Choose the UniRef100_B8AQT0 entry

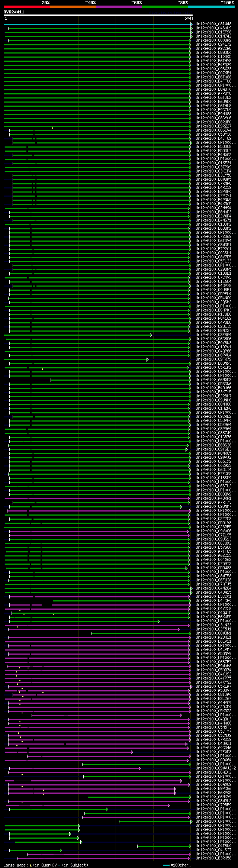point(213,90)
